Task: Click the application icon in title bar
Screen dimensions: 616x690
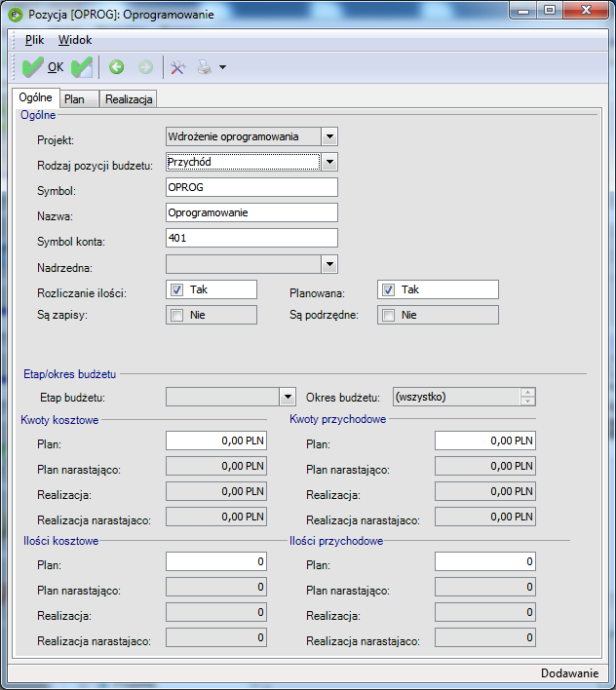Action: [x=16, y=15]
